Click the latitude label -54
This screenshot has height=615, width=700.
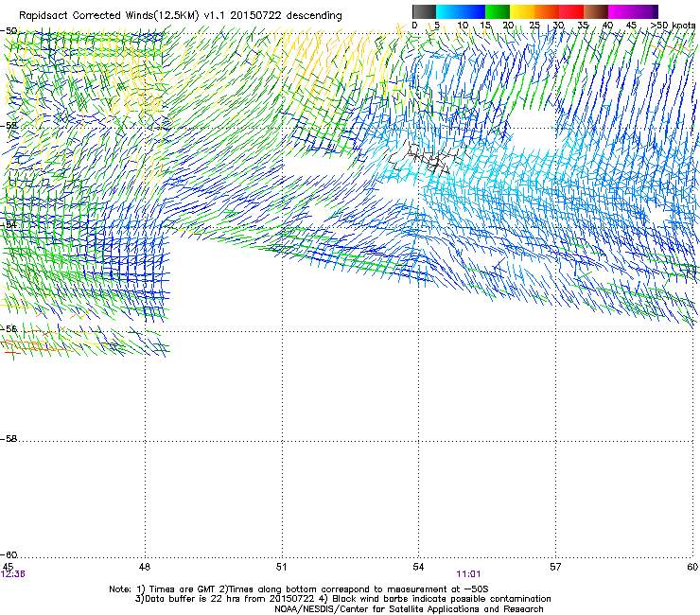pos(9,225)
